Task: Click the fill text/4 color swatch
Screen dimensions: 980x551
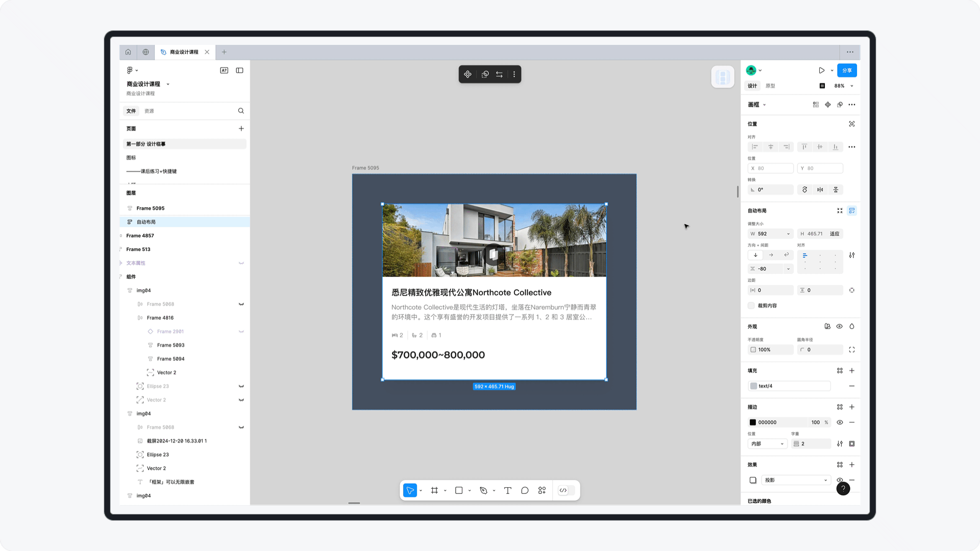Action: (x=753, y=386)
